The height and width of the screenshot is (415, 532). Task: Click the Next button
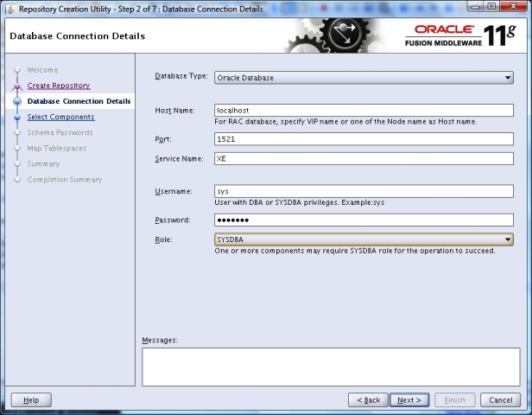pos(409,400)
